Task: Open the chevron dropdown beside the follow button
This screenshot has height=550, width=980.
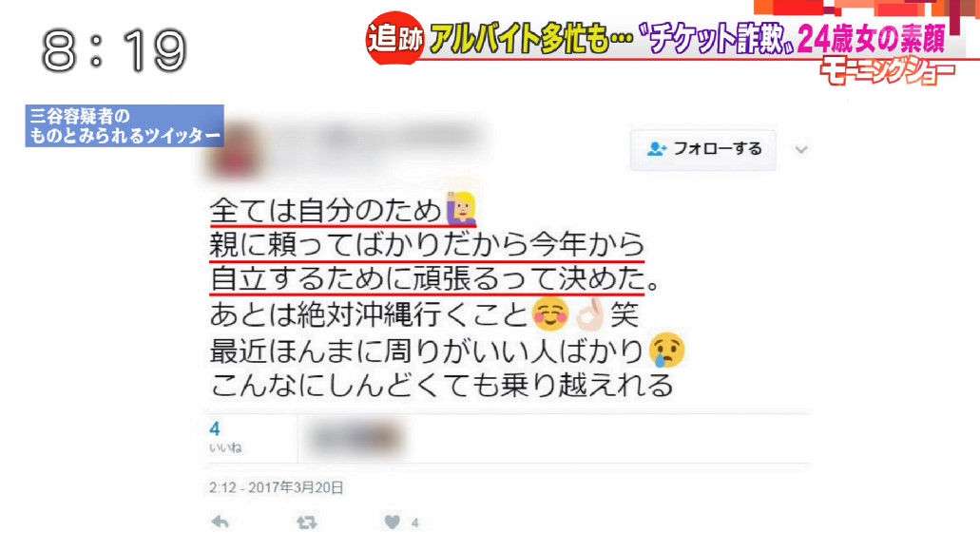Action: [801, 149]
